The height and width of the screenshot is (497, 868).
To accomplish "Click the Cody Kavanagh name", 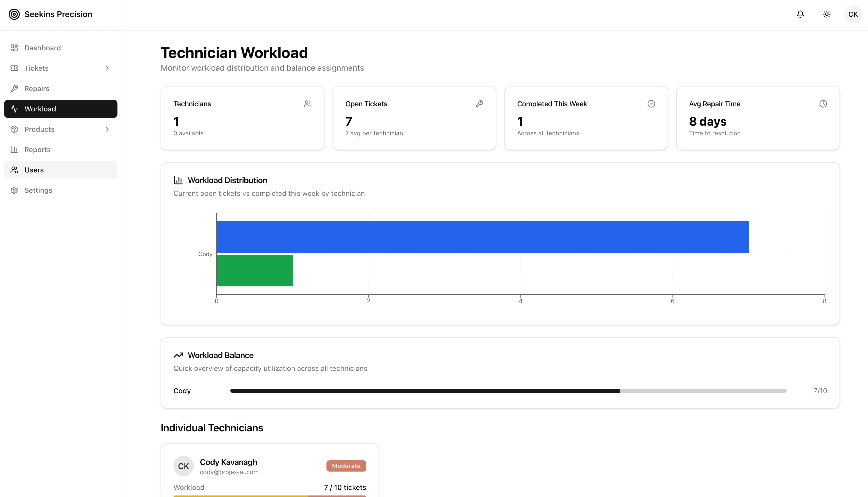I will (229, 462).
